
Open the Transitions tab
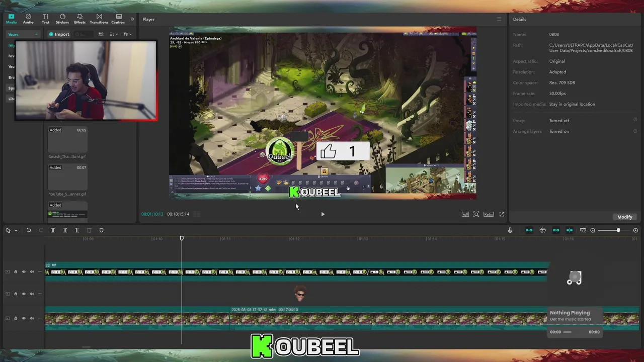coord(99,19)
